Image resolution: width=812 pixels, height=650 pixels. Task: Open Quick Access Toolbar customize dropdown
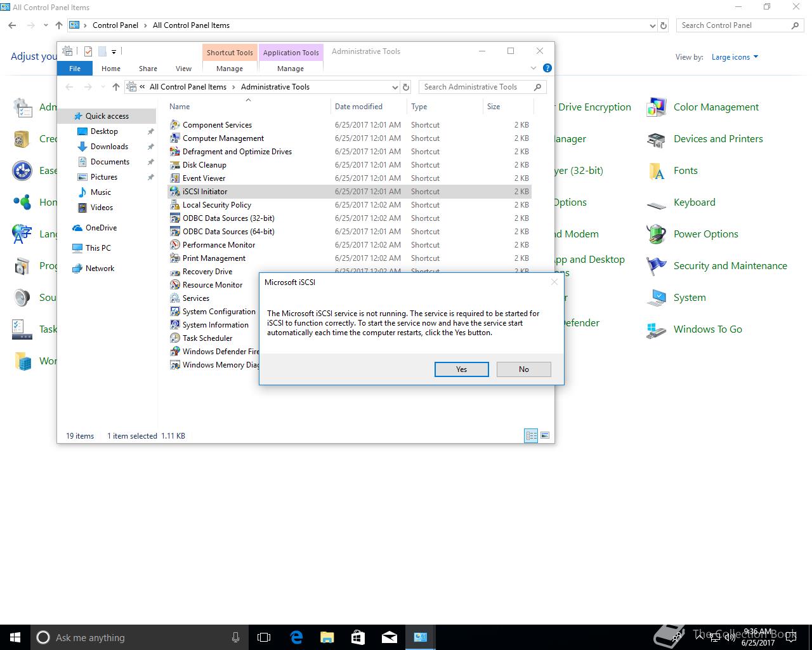coord(114,51)
